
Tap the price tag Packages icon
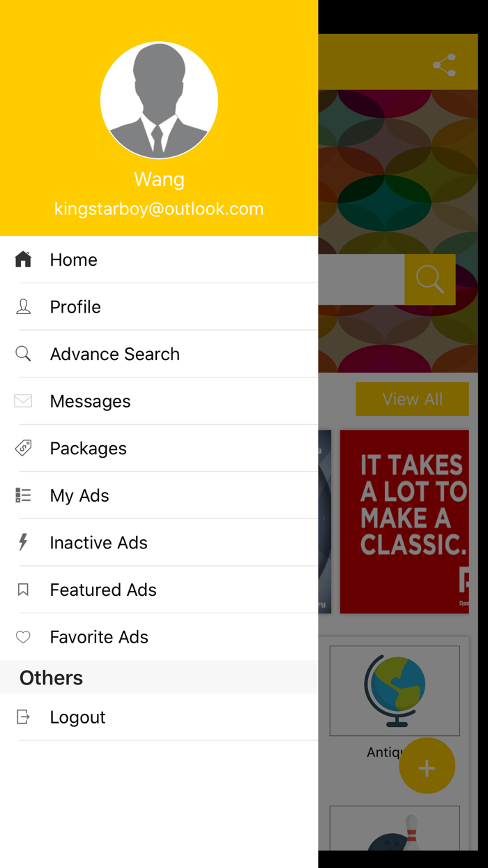coord(23,448)
